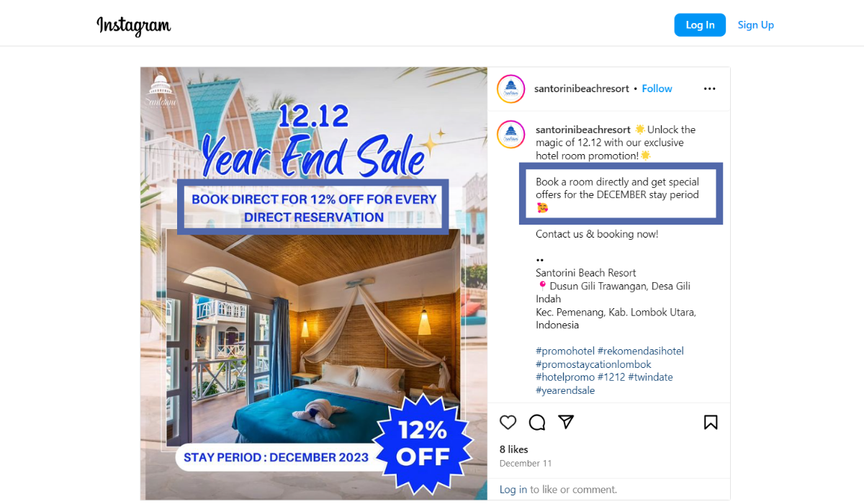Save the post with the bookmark icon

(711, 422)
